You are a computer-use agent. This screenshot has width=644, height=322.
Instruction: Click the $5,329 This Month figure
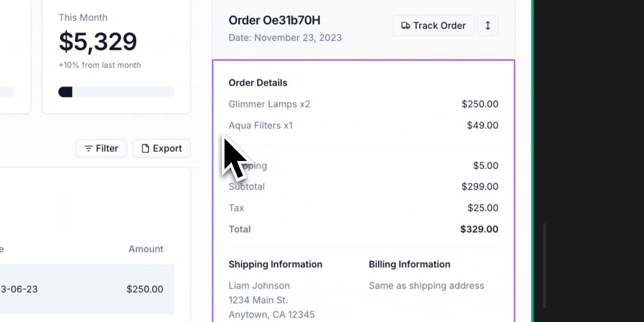pos(97,42)
